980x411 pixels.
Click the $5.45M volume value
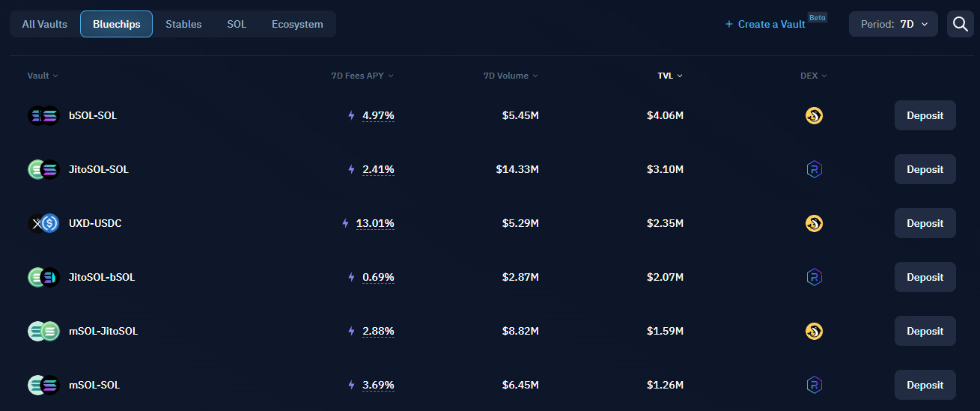pyautogui.click(x=520, y=116)
